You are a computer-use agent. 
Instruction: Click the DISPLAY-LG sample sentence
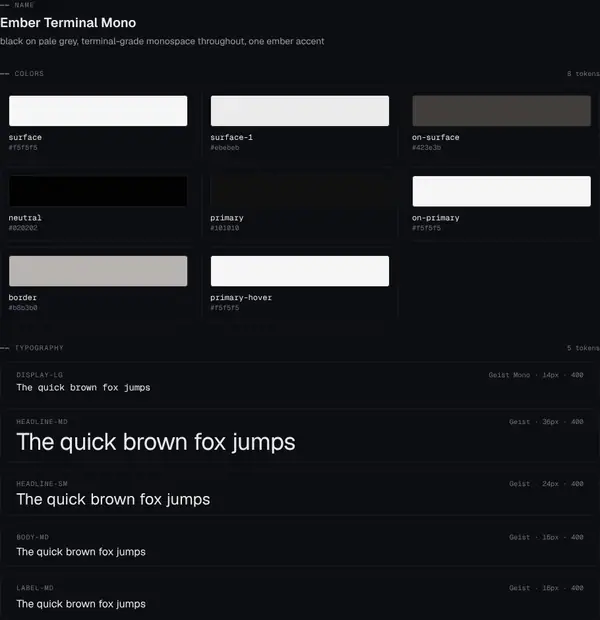(83, 388)
